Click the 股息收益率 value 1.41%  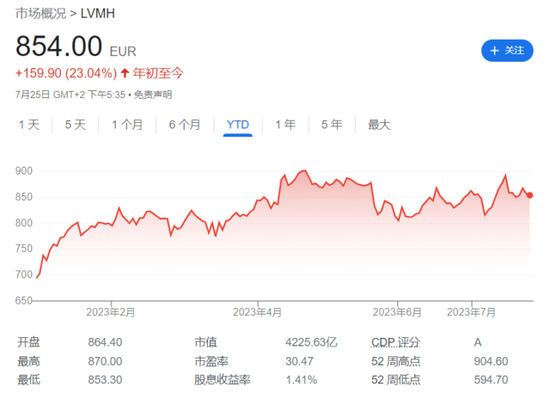click(301, 380)
